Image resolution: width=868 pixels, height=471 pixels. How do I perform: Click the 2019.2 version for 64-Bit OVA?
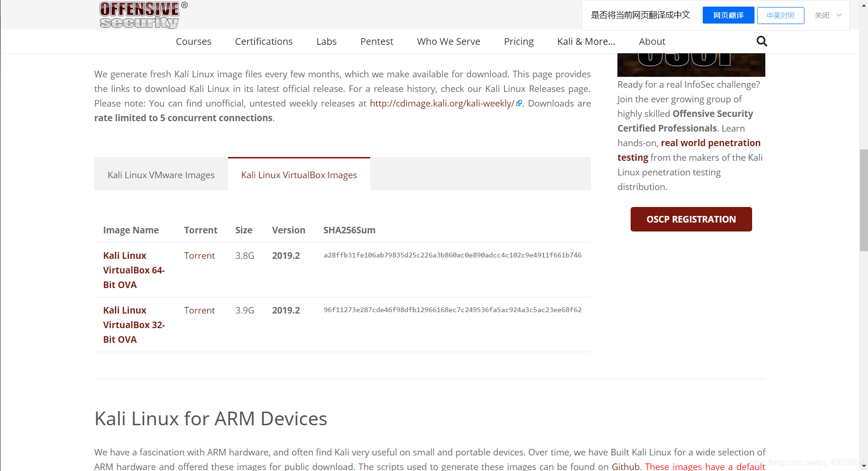pyautogui.click(x=286, y=256)
